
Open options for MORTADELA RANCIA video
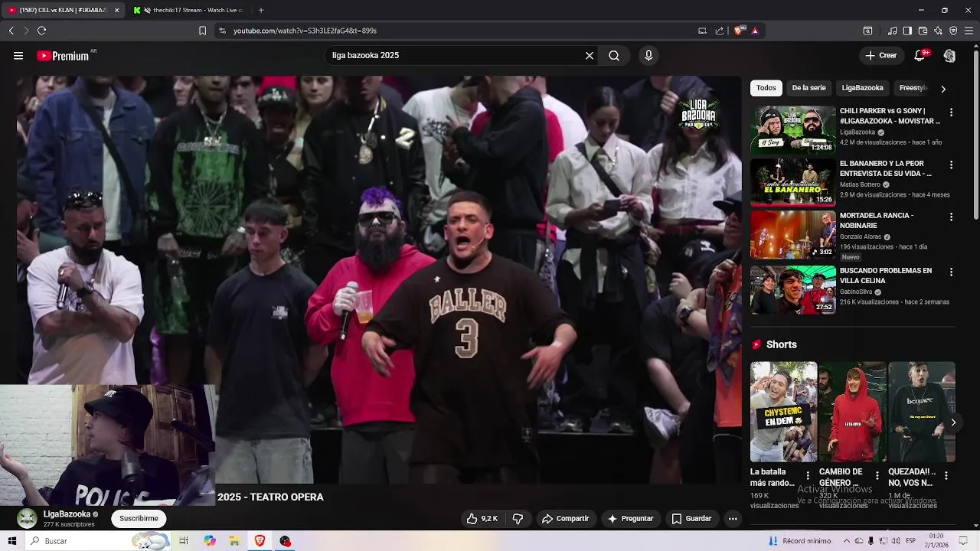point(951,217)
